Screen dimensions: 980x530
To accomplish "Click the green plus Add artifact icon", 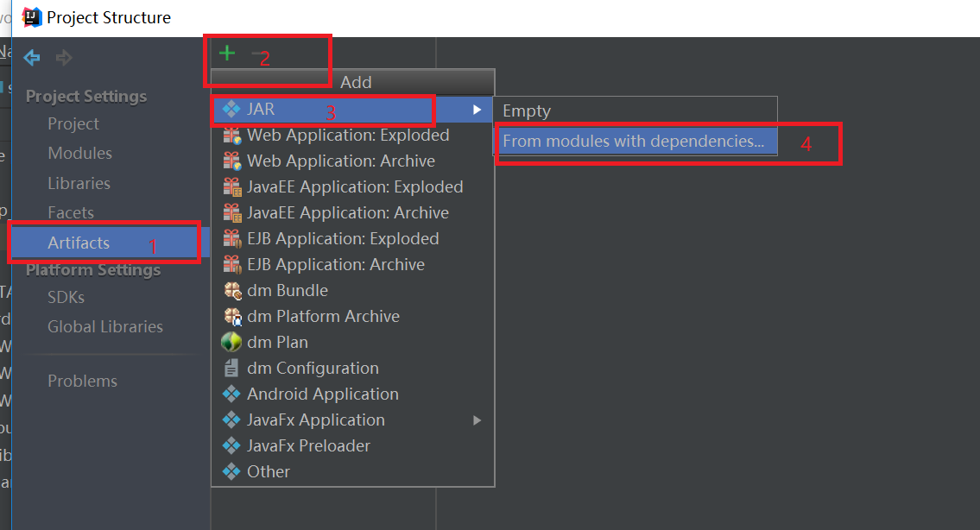I will 225,53.
